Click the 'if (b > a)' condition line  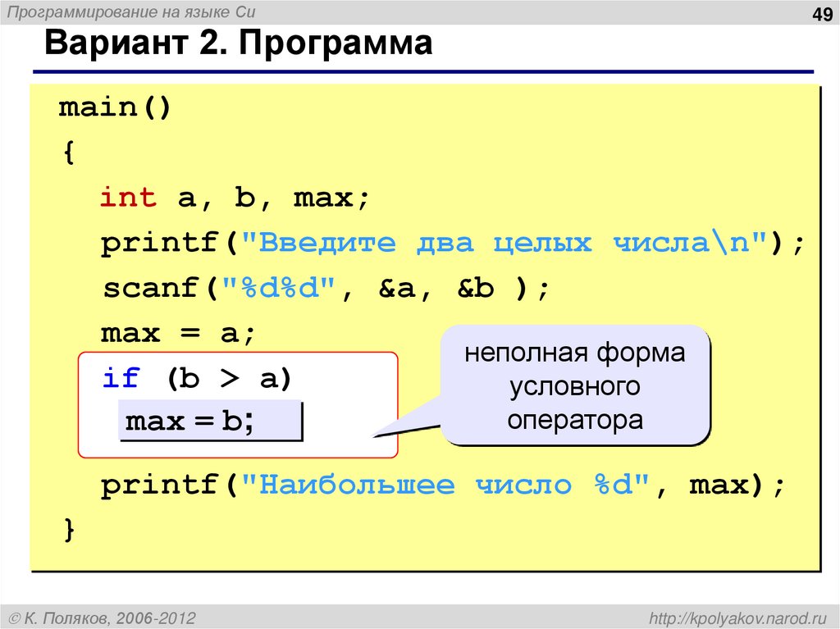pos(197,378)
